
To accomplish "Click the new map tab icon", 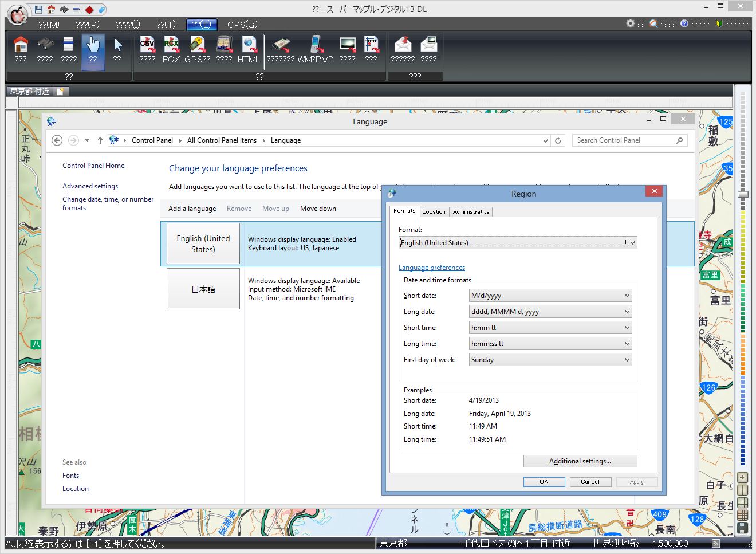I will (61, 91).
